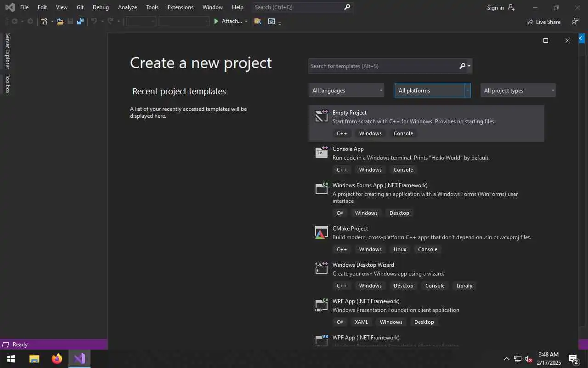This screenshot has width=588, height=368.
Task: Click the Windows Forms App template icon
Action: pos(322,189)
